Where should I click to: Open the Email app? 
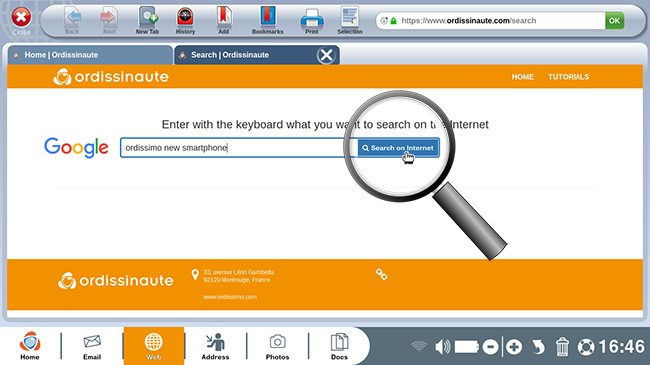[x=92, y=347]
